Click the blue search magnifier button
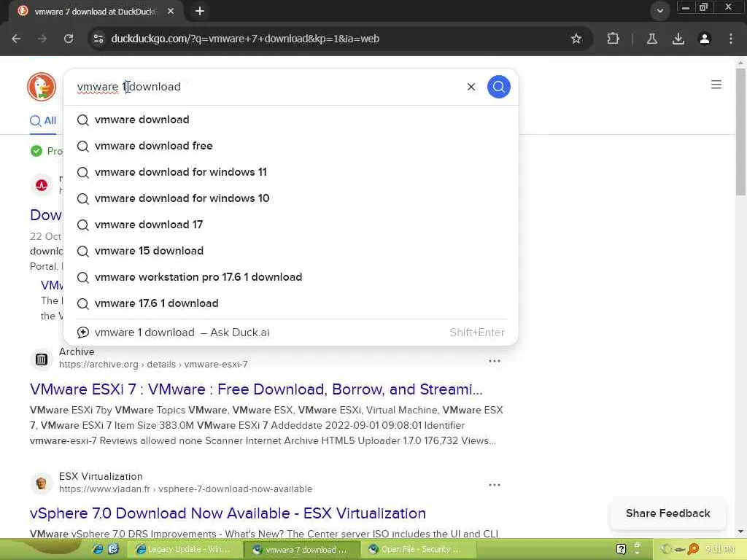The image size is (747, 560). (498, 87)
